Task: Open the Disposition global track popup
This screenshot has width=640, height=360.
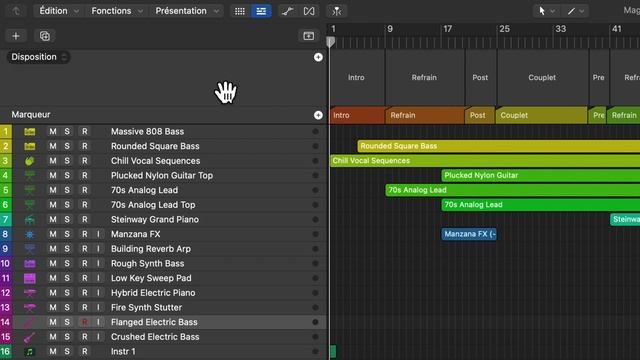Action: tap(38, 57)
